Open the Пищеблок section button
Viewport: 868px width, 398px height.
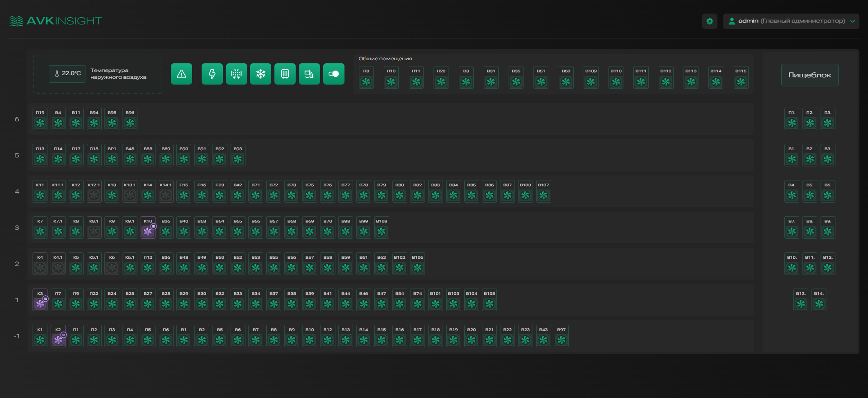[x=810, y=75]
